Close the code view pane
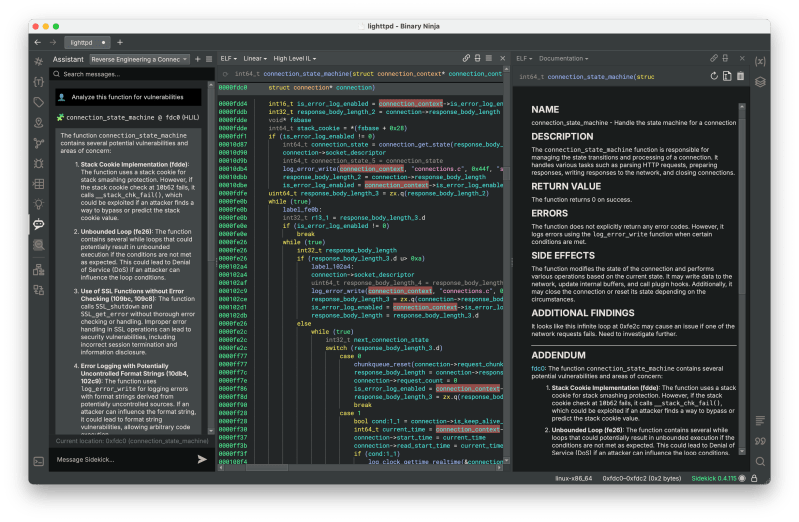The image size is (799, 522). [502, 59]
